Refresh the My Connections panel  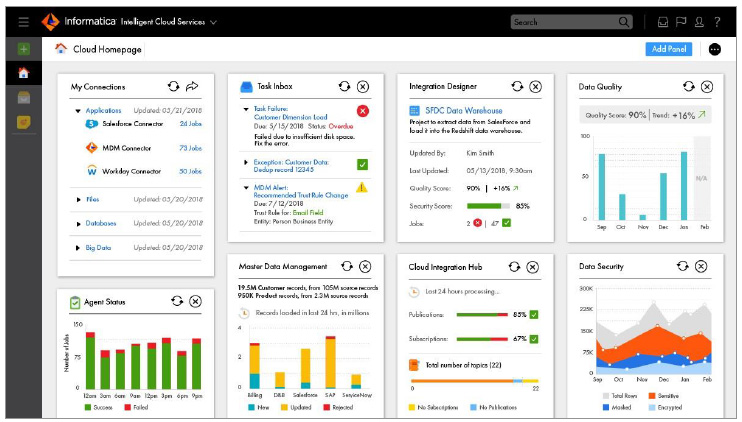pyautogui.click(x=174, y=86)
